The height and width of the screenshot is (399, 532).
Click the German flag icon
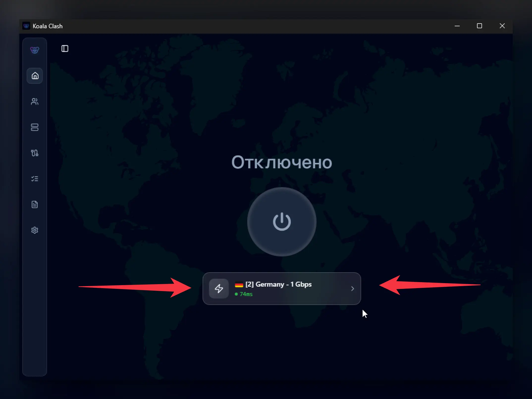239,285
